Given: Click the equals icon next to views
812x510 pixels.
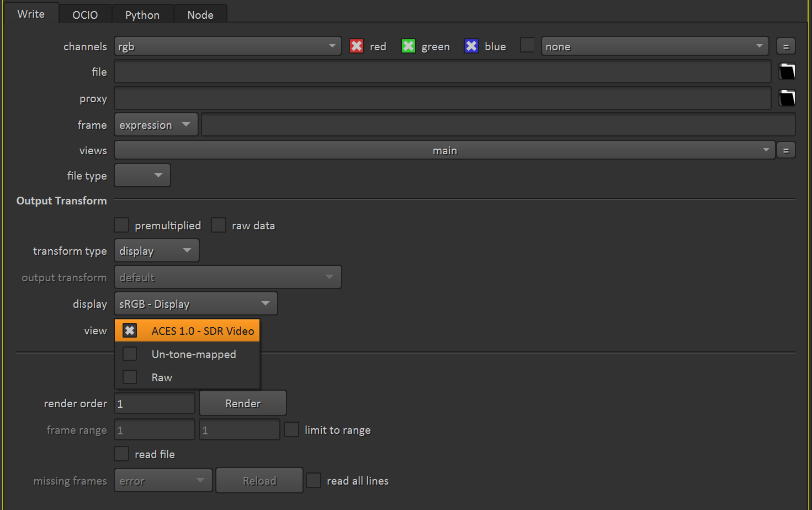Looking at the screenshot, I should [786, 150].
